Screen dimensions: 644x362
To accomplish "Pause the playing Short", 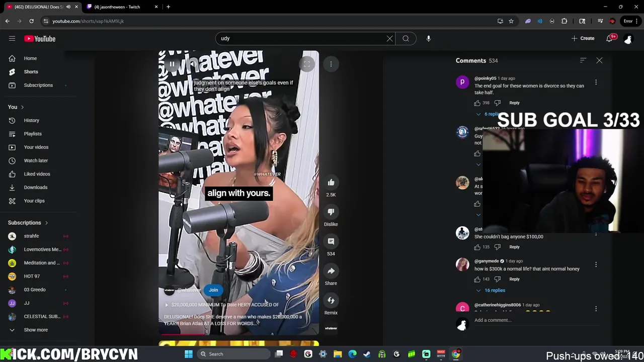I will click(x=172, y=64).
